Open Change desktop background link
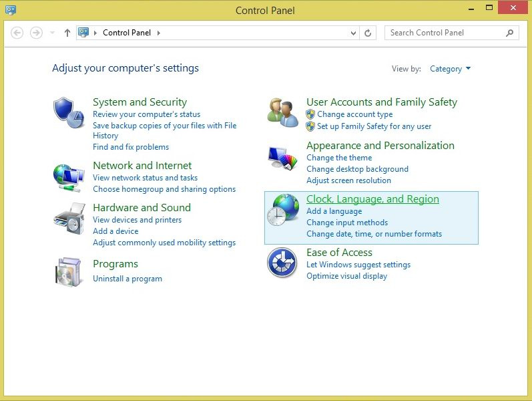The width and height of the screenshot is (532, 401). pyautogui.click(x=357, y=169)
